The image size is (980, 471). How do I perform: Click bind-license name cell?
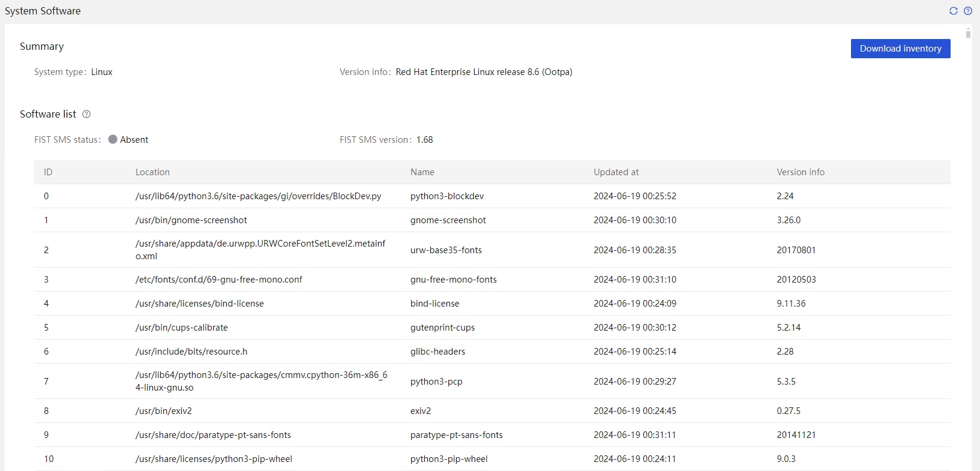coord(434,304)
